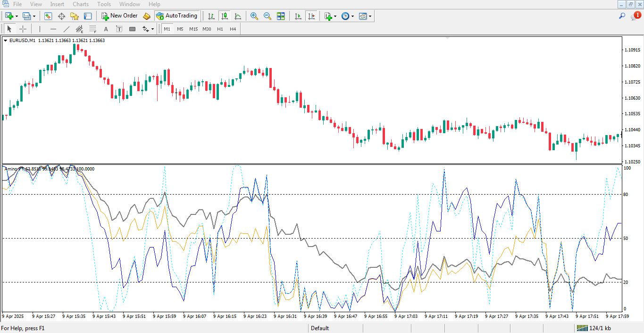Open the Charts menu

pos(81,4)
